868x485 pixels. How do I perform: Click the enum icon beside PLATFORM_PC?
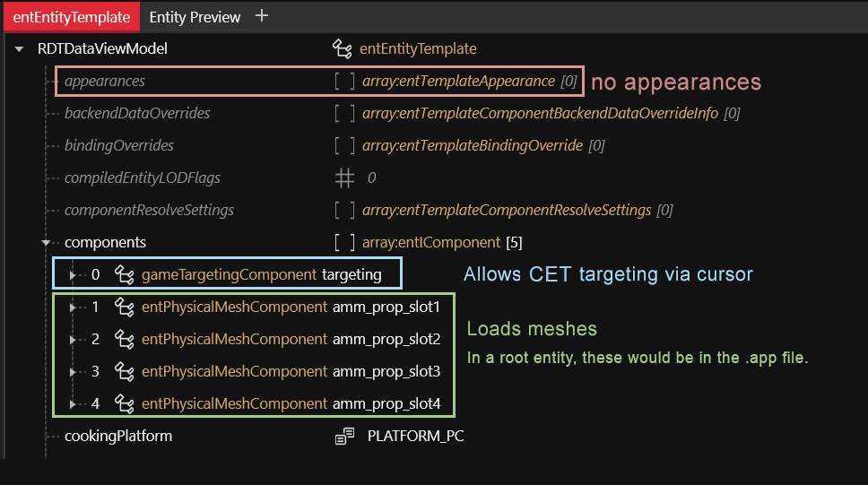tap(344, 436)
